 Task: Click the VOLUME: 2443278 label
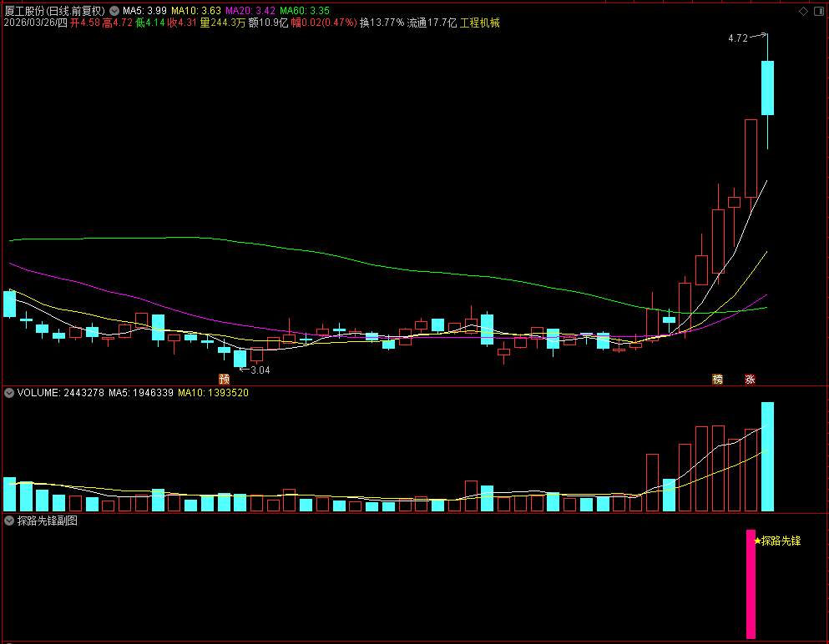[61, 393]
